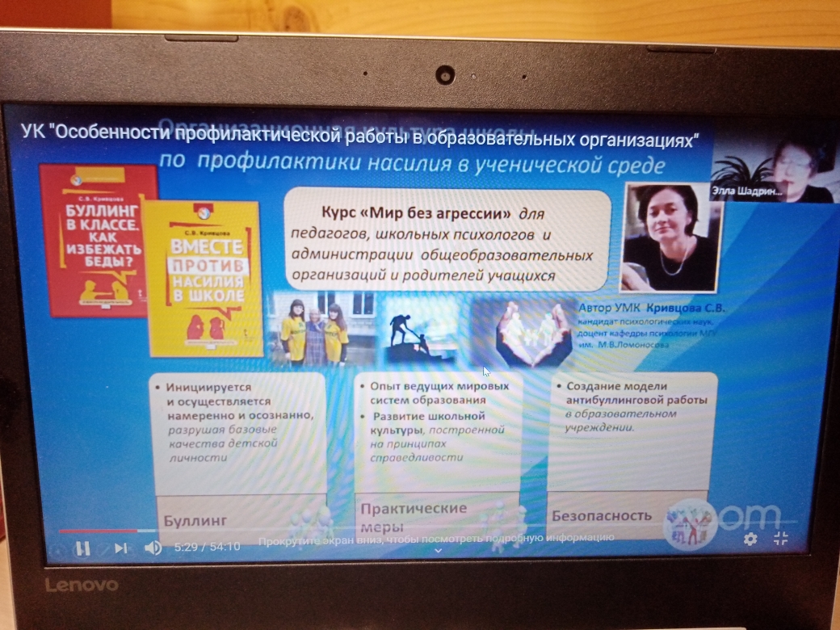Pause the video playback
This screenshot has height=630, width=840.
[x=82, y=548]
